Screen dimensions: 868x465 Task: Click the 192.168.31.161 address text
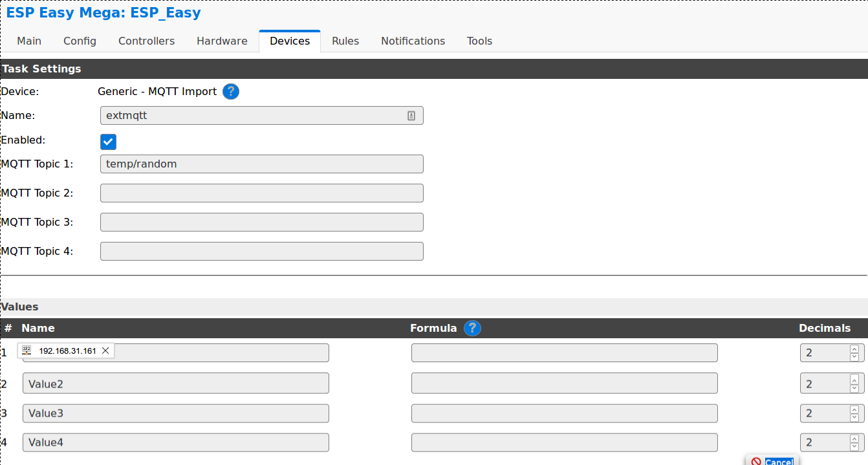68,351
